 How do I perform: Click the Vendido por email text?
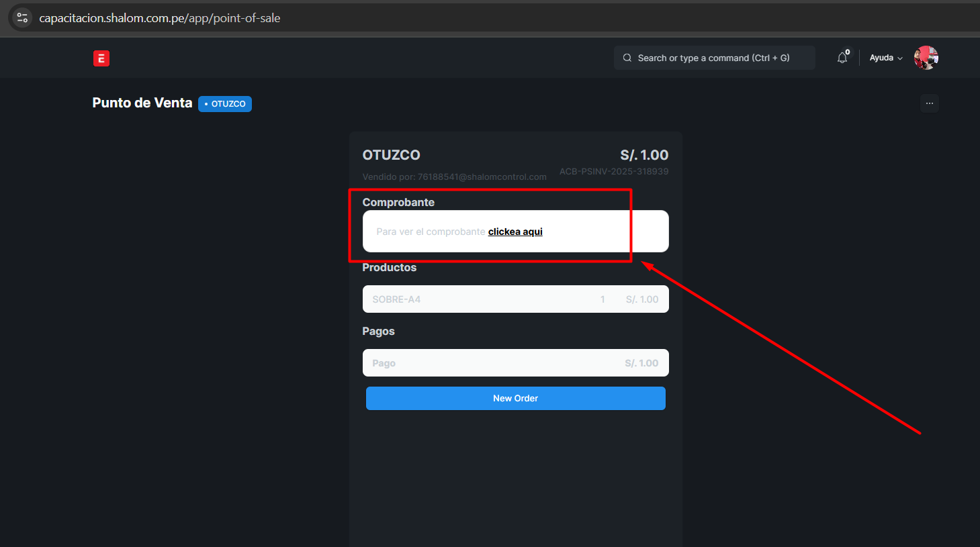[454, 177]
